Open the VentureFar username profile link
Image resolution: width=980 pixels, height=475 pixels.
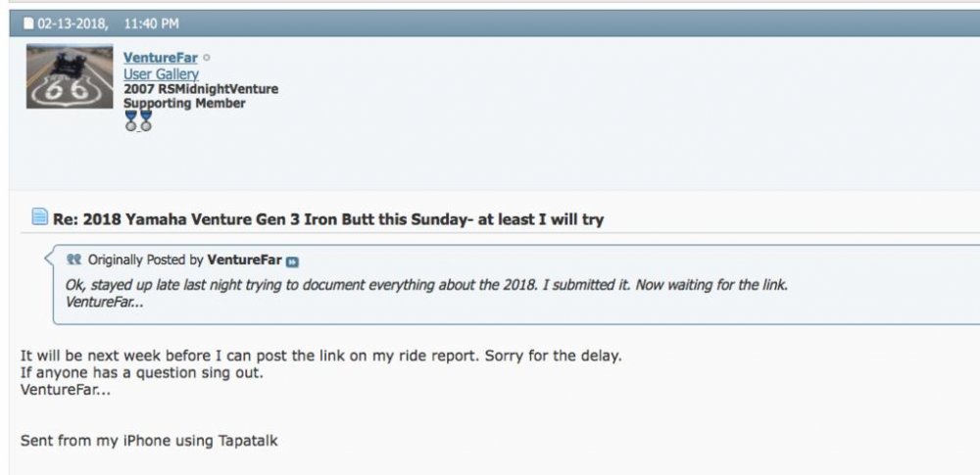pos(161,59)
